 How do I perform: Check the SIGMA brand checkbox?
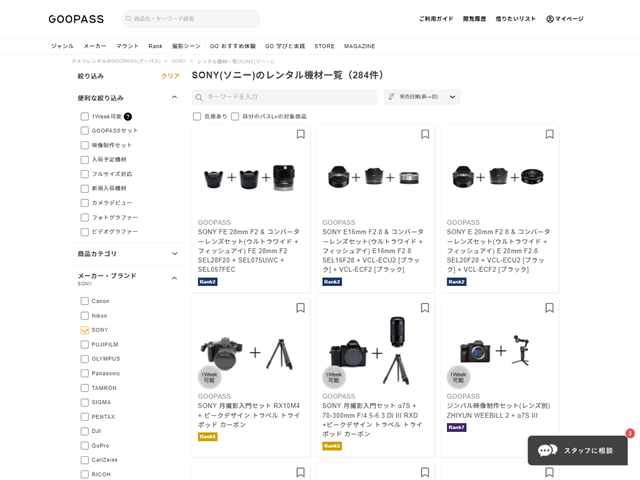84,402
